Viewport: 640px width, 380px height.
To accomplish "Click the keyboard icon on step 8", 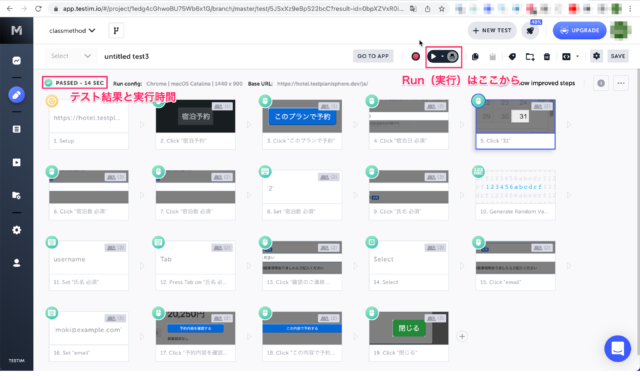I will point(265,171).
